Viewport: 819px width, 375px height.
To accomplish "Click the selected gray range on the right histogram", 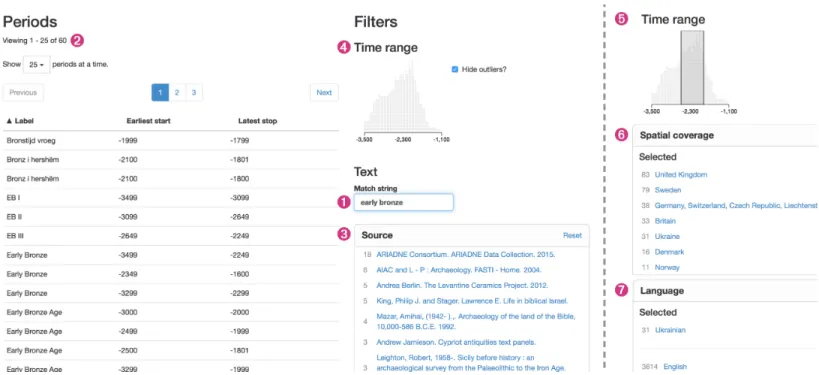I will click(x=692, y=67).
